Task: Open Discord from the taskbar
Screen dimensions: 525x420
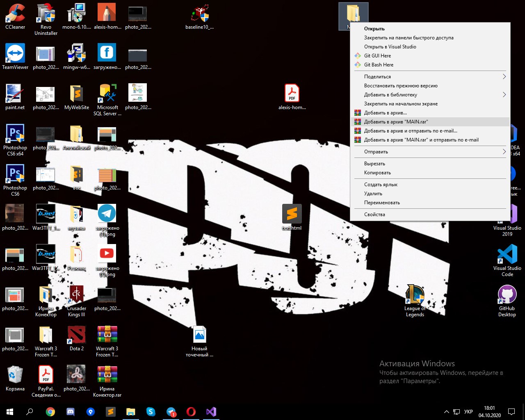Action: (70, 412)
